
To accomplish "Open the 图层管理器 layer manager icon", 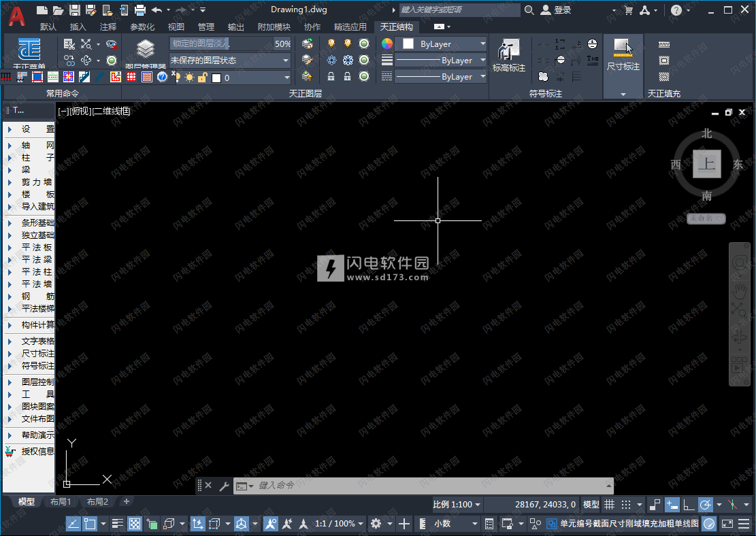I will click(145, 53).
